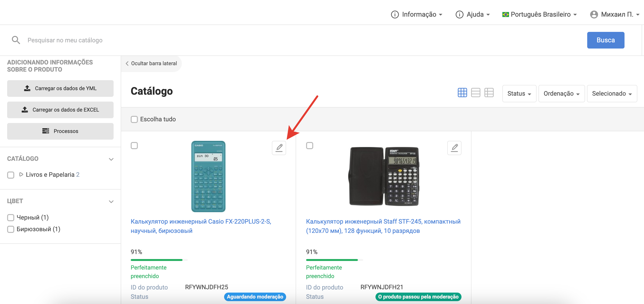Image resolution: width=644 pixels, height=304 pixels.
Task: Switch to table view icon
Action: coord(489,93)
